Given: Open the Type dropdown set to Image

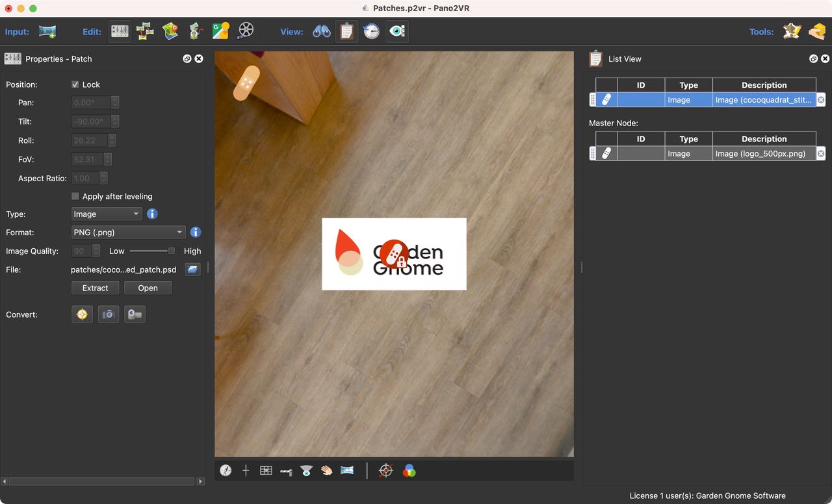Looking at the screenshot, I should 106,214.
